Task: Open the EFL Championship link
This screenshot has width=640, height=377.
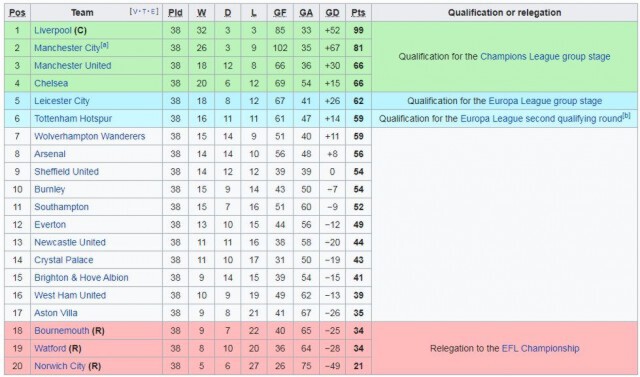Action: [x=540, y=348]
